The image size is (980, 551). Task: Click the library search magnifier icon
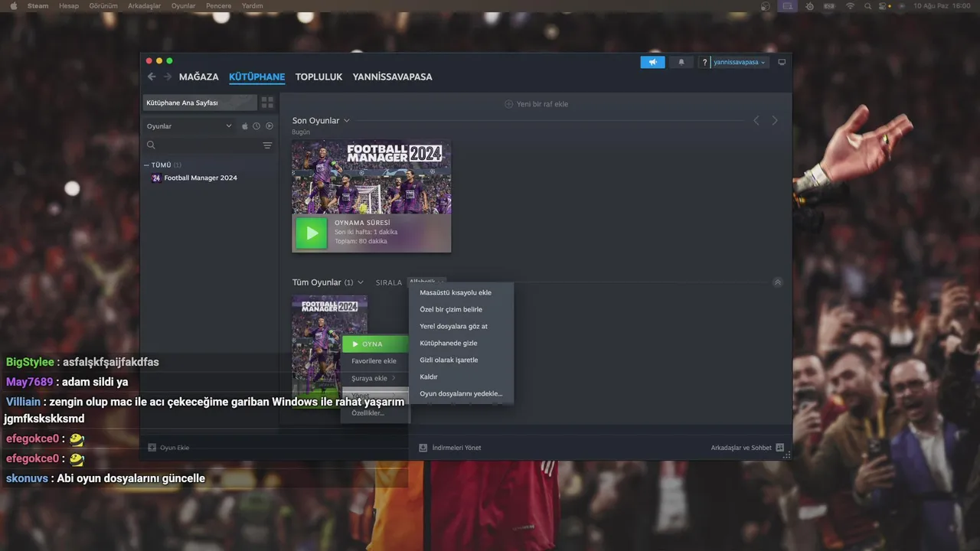(x=151, y=145)
